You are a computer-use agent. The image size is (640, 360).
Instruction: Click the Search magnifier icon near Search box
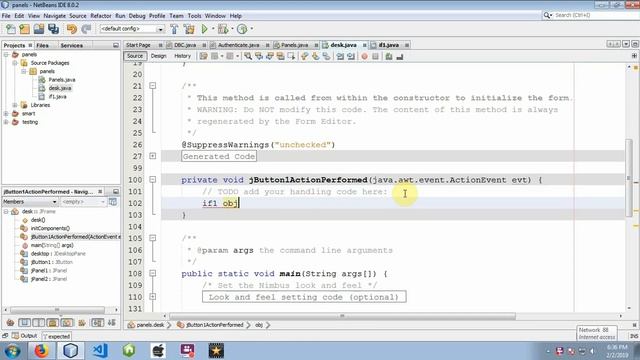coord(547,15)
